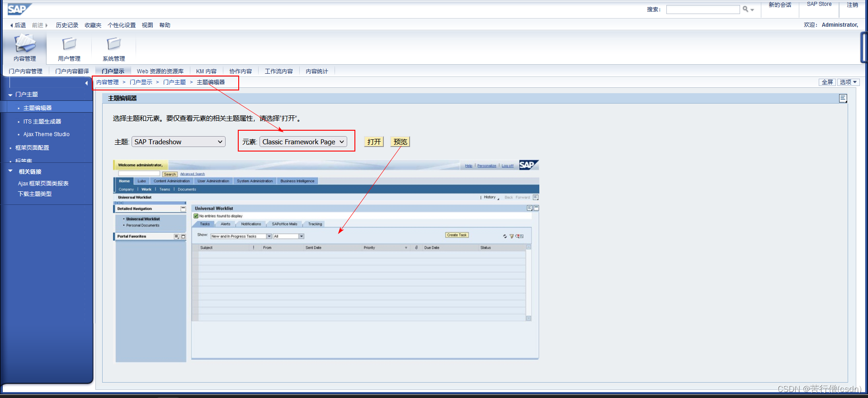Open Ajax Theme Studio in the tree
The width and height of the screenshot is (868, 398).
[47, 134]
